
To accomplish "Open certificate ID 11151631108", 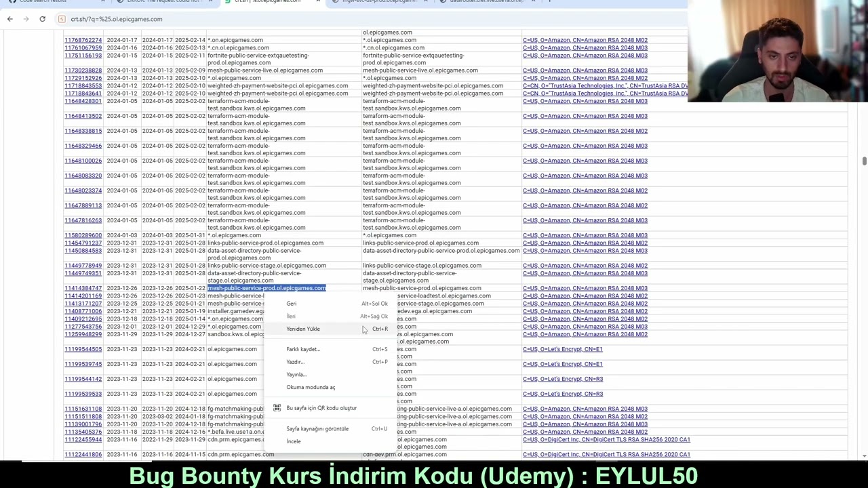I will pos(83,409).
